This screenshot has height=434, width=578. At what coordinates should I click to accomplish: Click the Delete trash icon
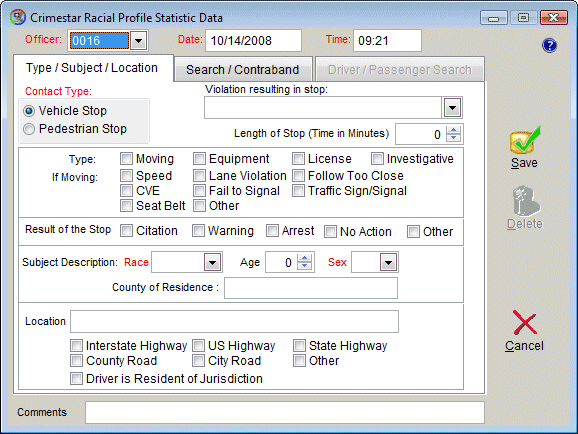[x=526, y=201]
